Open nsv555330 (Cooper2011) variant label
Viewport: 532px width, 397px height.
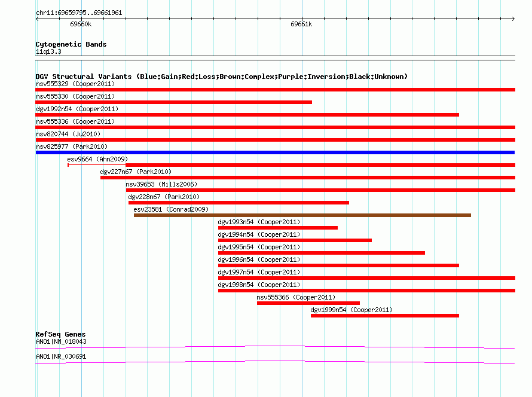(x=75, y=96)
